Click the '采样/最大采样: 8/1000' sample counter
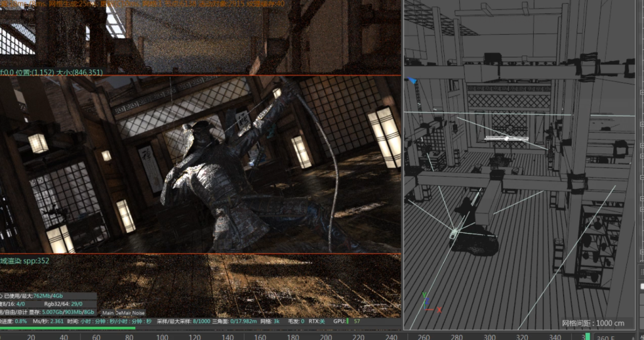The height and width of the screenshot is (340, 644). [184, 321]
